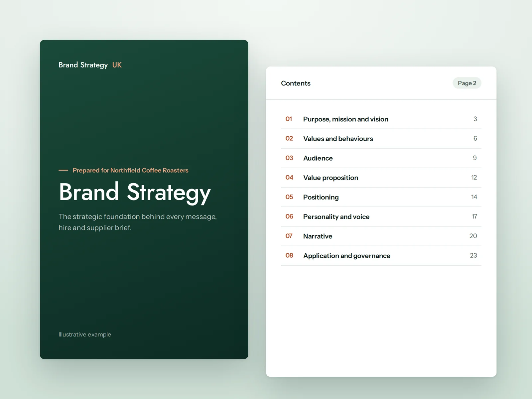This screenshot has width=532, height=399.
Task: Click the 'Illustrative example' footer text
Action: pos(85,334)
